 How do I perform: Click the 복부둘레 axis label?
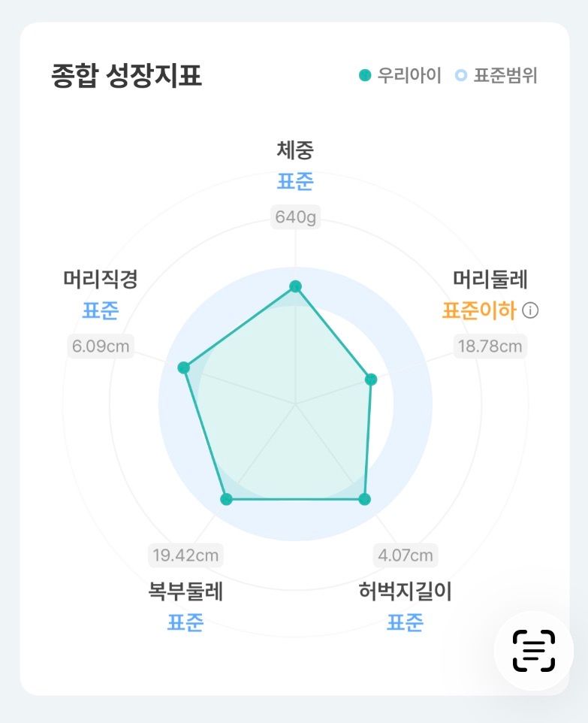coord(185,592)
